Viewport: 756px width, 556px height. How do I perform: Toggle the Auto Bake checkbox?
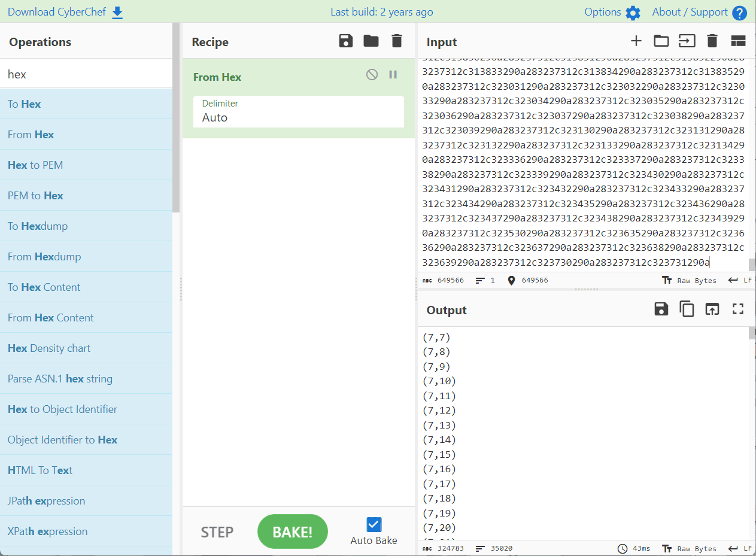pos(374,525)
